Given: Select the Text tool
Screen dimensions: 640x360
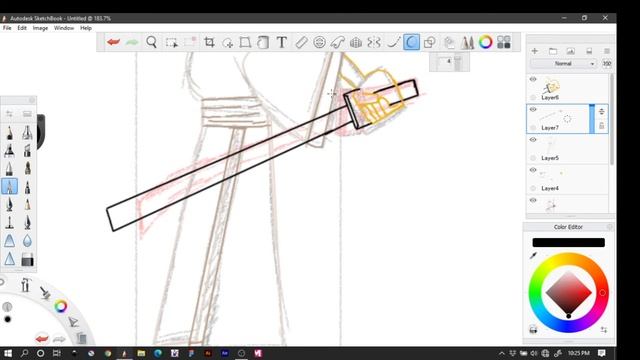Looking at the screenshot, I should click(282, 42).
